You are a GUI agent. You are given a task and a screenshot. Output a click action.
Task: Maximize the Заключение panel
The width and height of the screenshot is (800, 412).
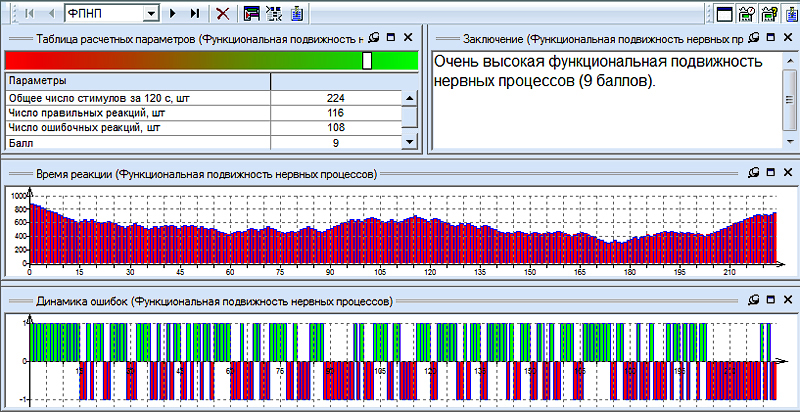pos(770,38)
